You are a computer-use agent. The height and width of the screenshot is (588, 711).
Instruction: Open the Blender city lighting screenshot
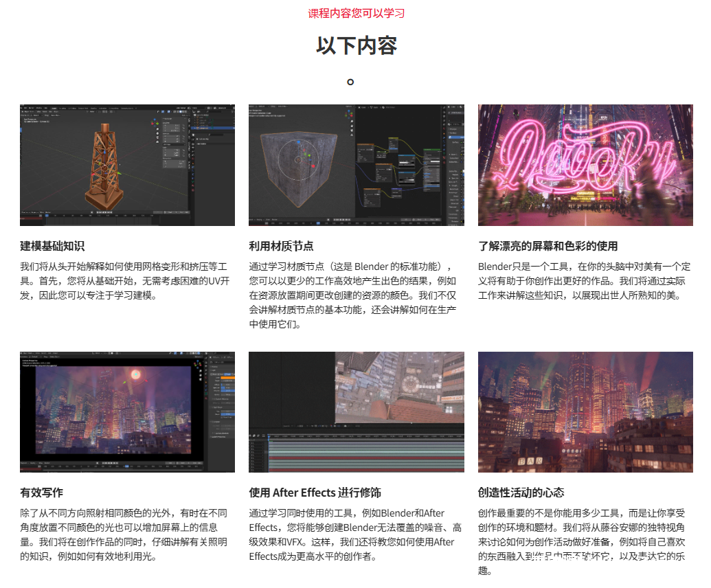(x=127, y=412)
